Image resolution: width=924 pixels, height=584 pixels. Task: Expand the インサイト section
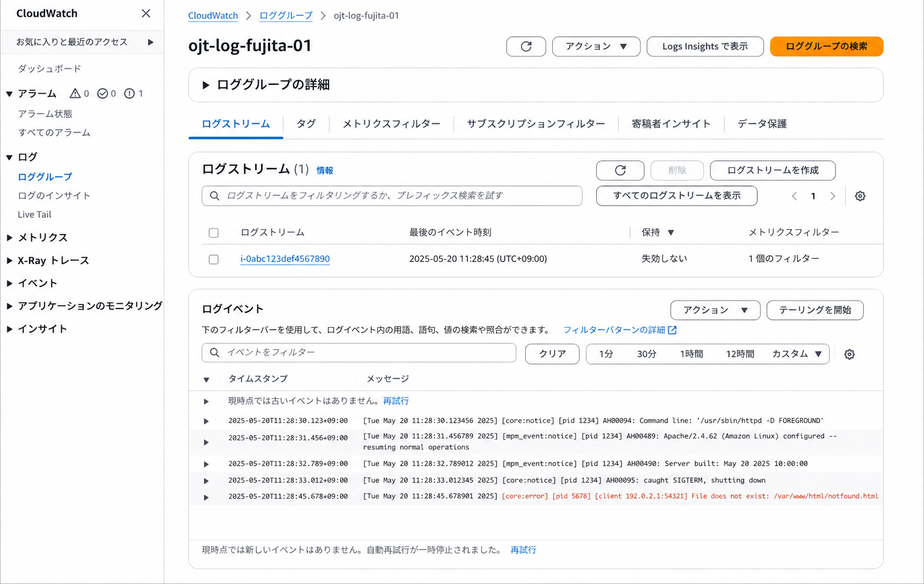tap(10, 329)
